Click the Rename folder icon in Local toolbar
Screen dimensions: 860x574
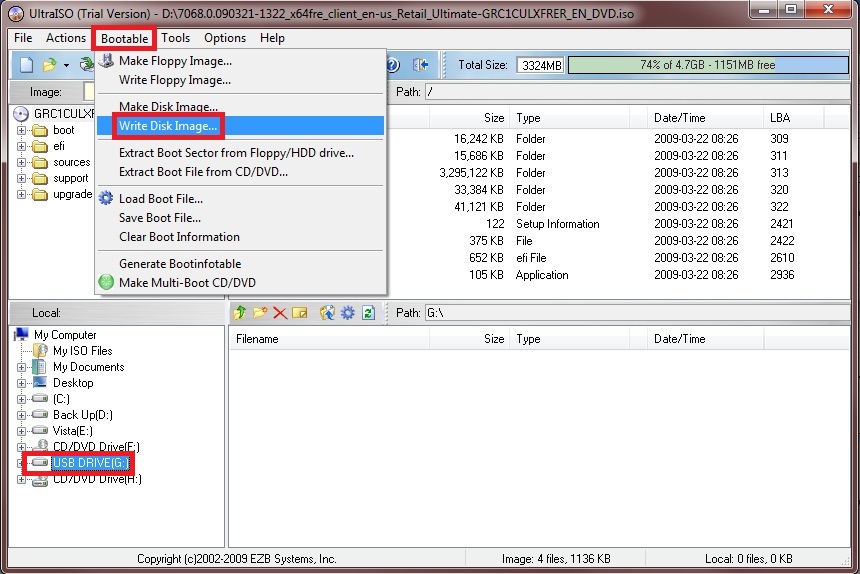click(299, 313)
